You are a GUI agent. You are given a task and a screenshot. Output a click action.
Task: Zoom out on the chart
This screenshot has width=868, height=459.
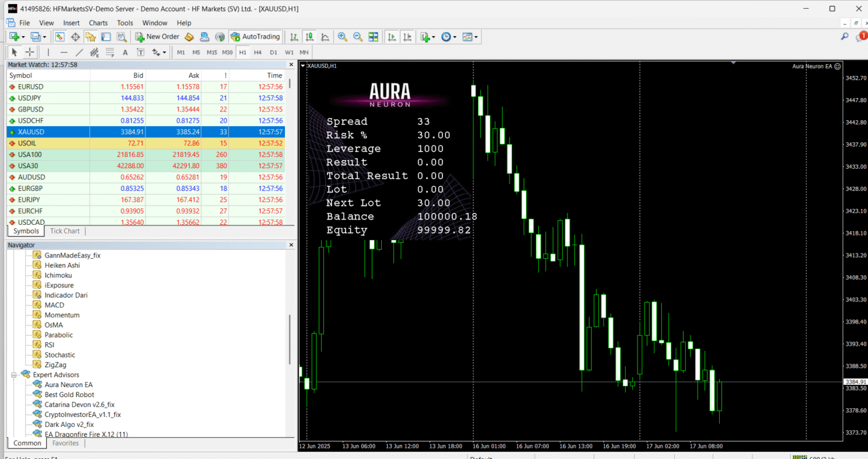[x=358, y=37]
